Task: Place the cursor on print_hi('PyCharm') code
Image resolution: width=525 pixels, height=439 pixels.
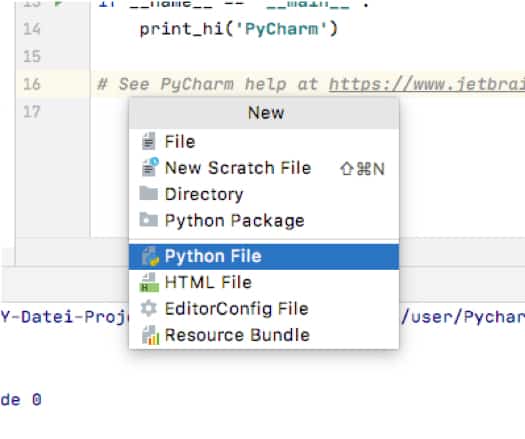Action: pyautogui.click(x=239, y=29)
